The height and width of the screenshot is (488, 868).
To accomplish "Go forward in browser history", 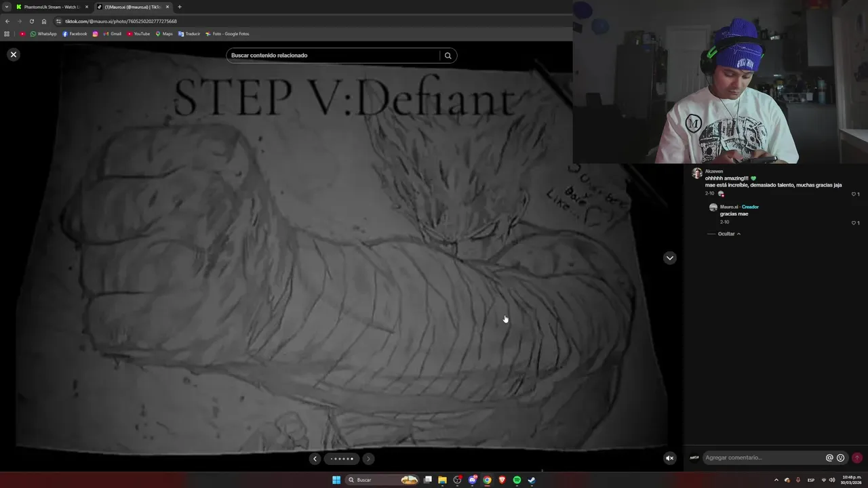I will click(x=20, y=21).
